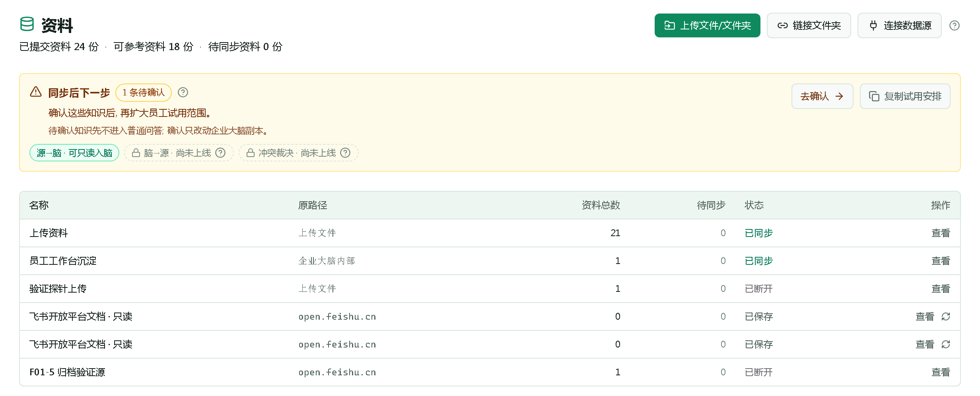980x396 pixels.
Task: Click 查看 in 员工工作台沉淀 row
Action: (941, 261)
